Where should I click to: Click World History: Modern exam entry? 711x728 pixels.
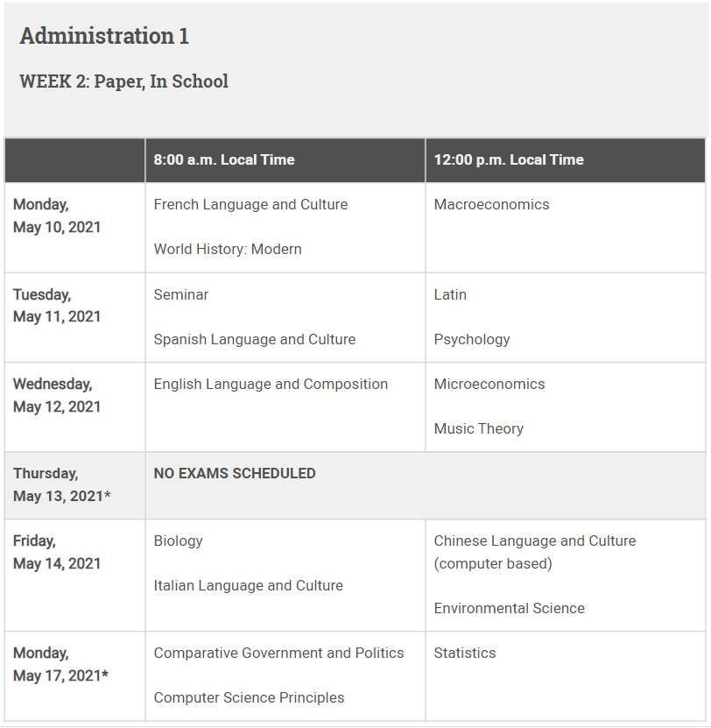click(228, 249)
